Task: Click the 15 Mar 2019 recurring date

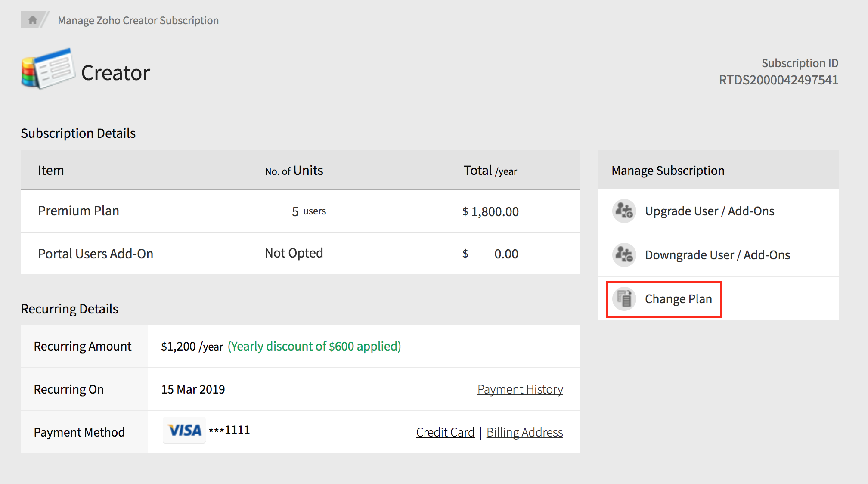Action: (193, 389)
